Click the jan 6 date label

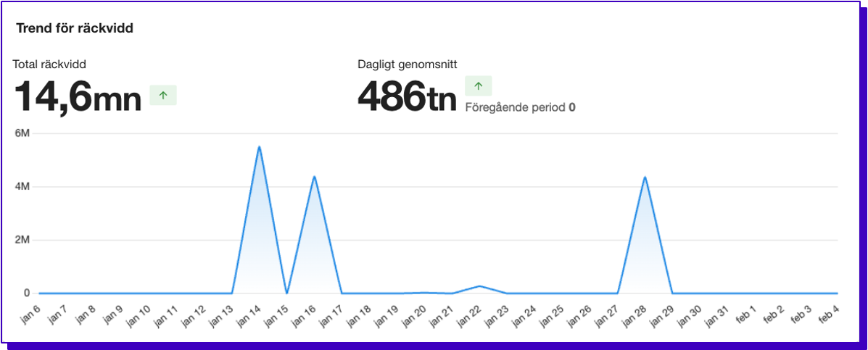point(31,314)
